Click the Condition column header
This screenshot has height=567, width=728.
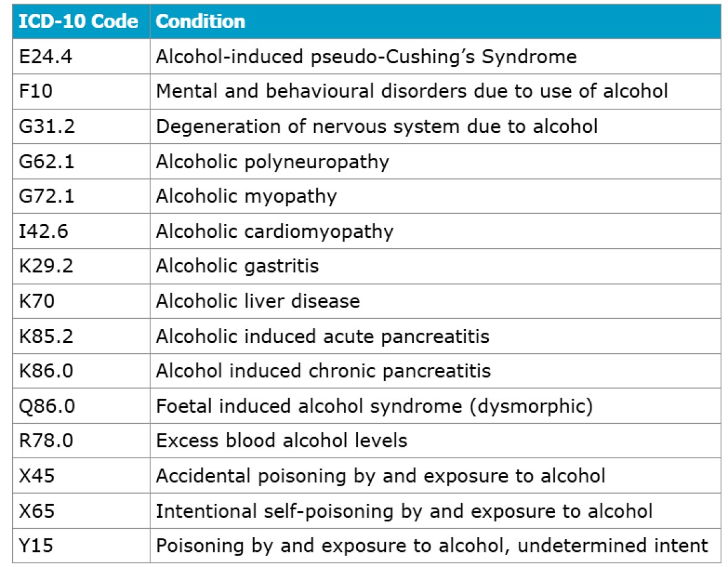[x=200, y=21]
